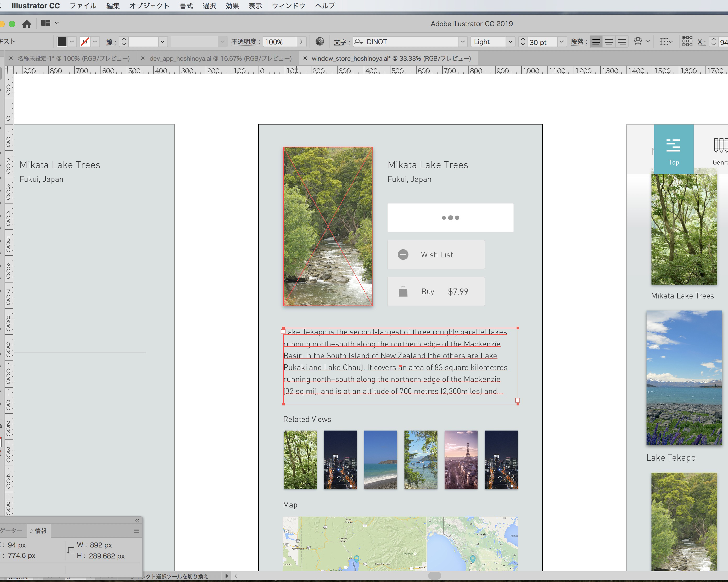Close the window_store_hoshinoya.ai tab

tap(305, 58)
